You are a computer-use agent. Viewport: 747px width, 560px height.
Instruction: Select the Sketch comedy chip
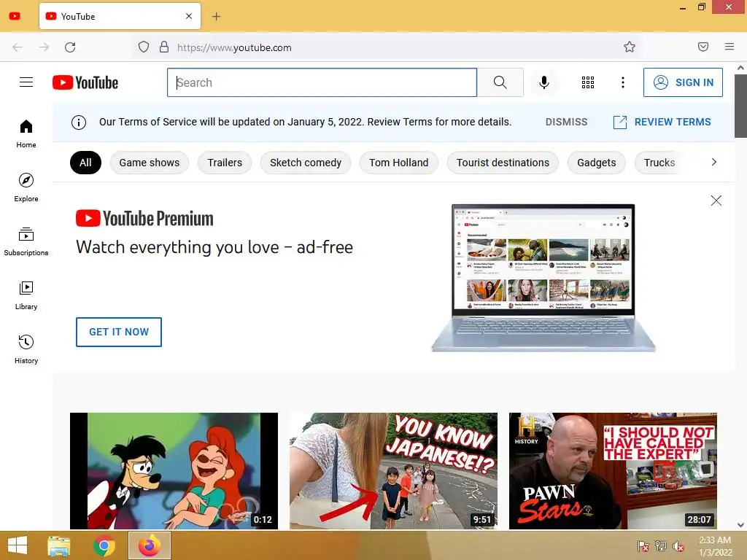[x=306, y=163]
